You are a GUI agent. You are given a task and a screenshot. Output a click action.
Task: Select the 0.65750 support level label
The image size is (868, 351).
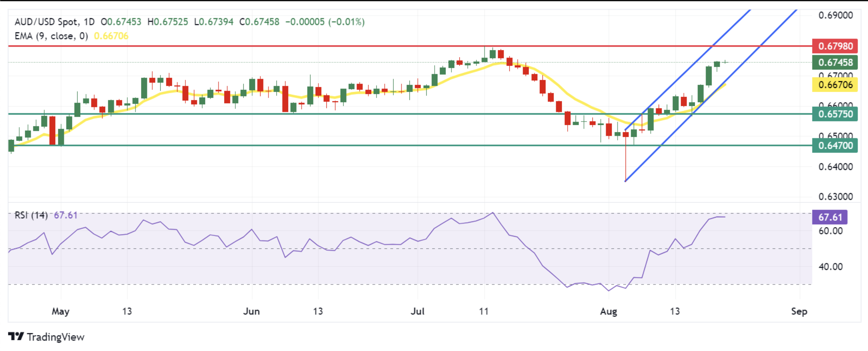(835, 114)
